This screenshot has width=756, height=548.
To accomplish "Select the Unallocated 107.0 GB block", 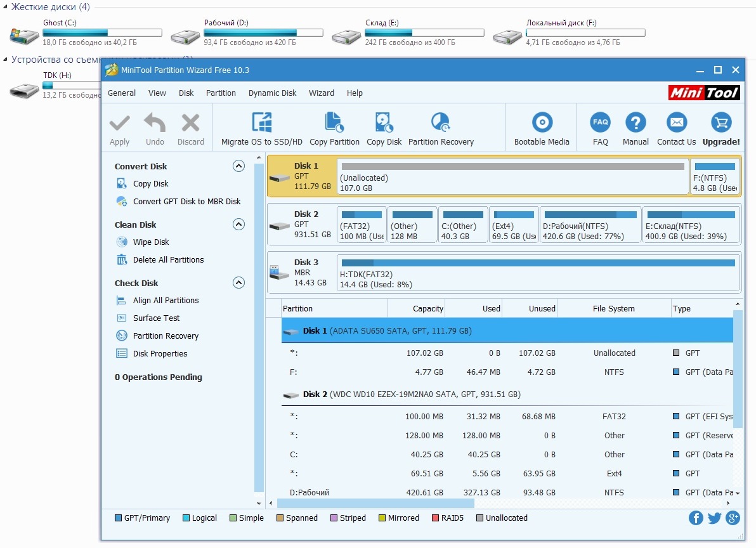I will pyautogui.click(x=513, y=176).
